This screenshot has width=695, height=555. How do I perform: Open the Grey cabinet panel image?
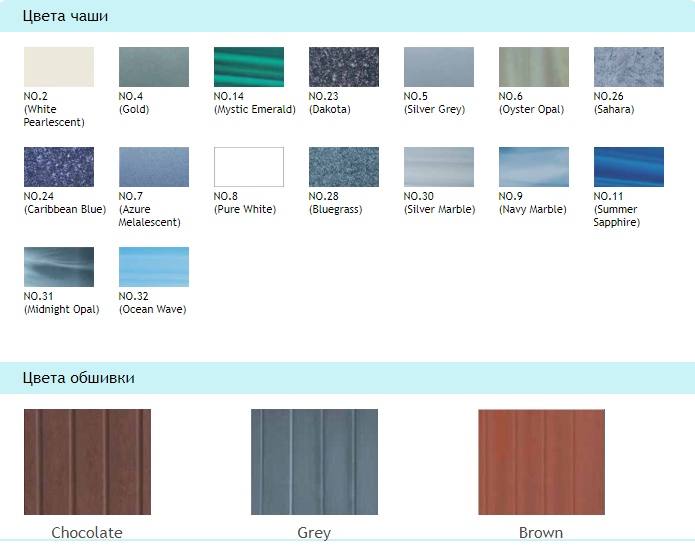[314, 462]
